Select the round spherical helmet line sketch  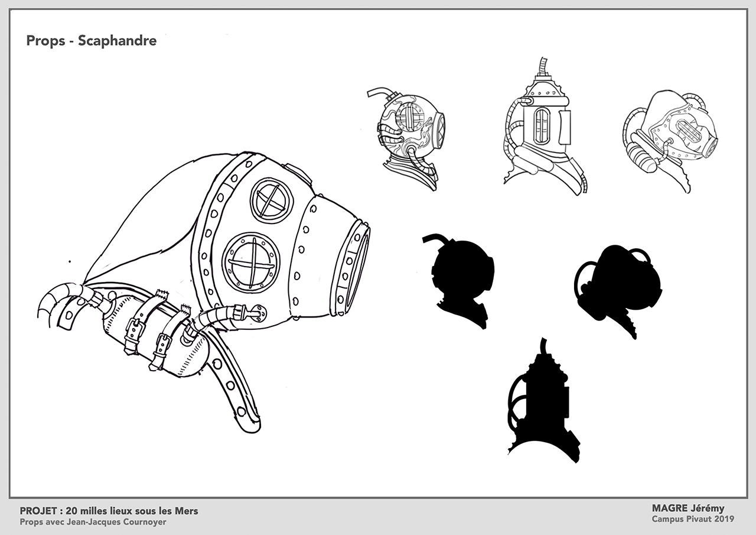click(x=406, y=140)
